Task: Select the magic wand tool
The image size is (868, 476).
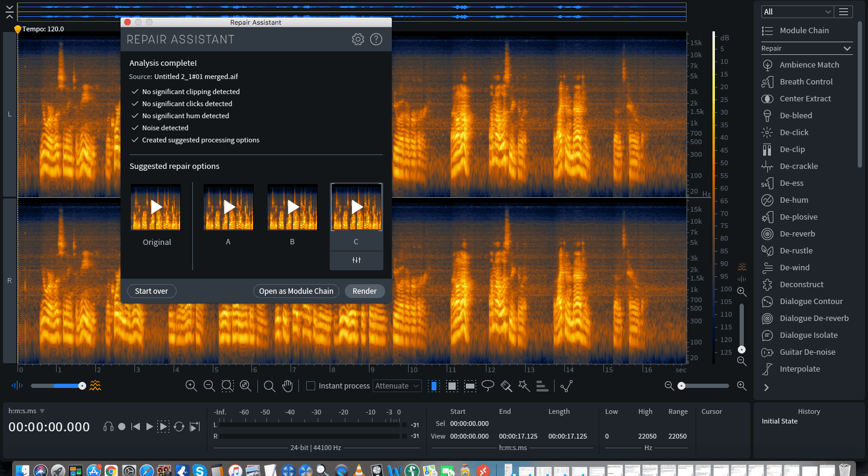Action: pyautogui.click(x=524, y=386)
